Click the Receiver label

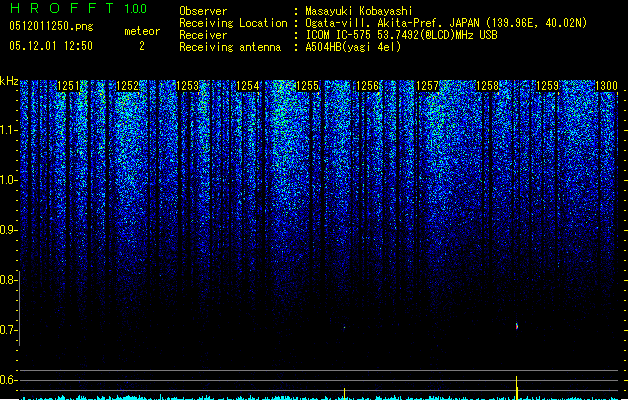203,35
